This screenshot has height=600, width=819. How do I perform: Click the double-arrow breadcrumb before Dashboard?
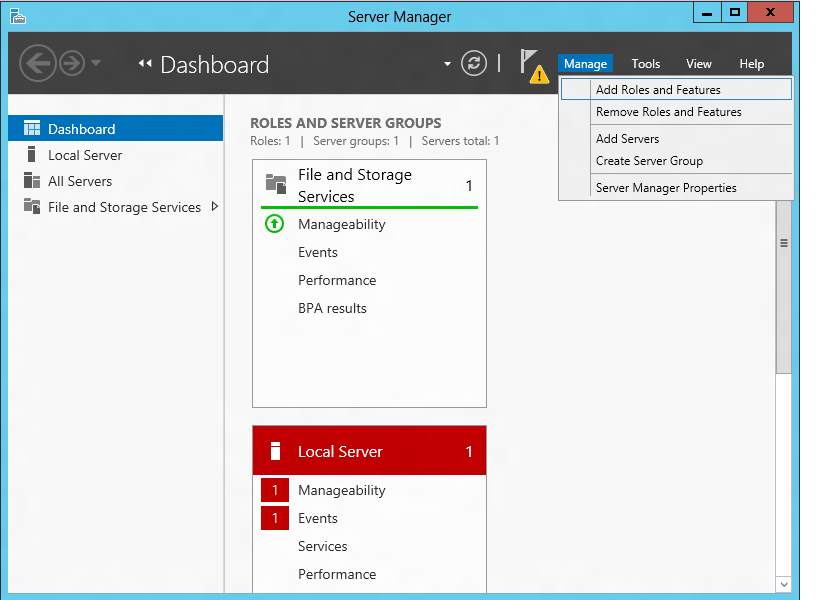145,64
